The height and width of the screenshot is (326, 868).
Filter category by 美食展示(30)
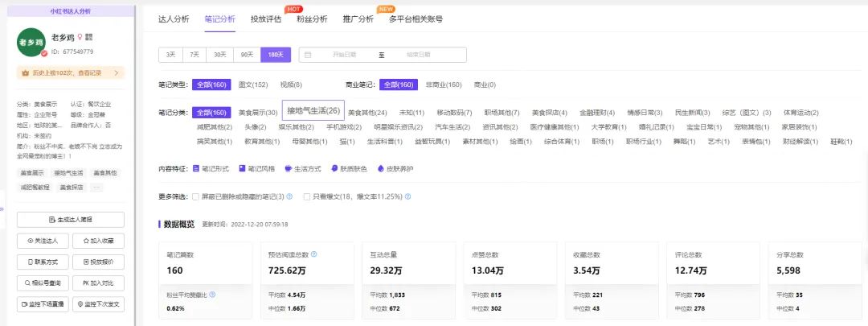pos(258,113)
